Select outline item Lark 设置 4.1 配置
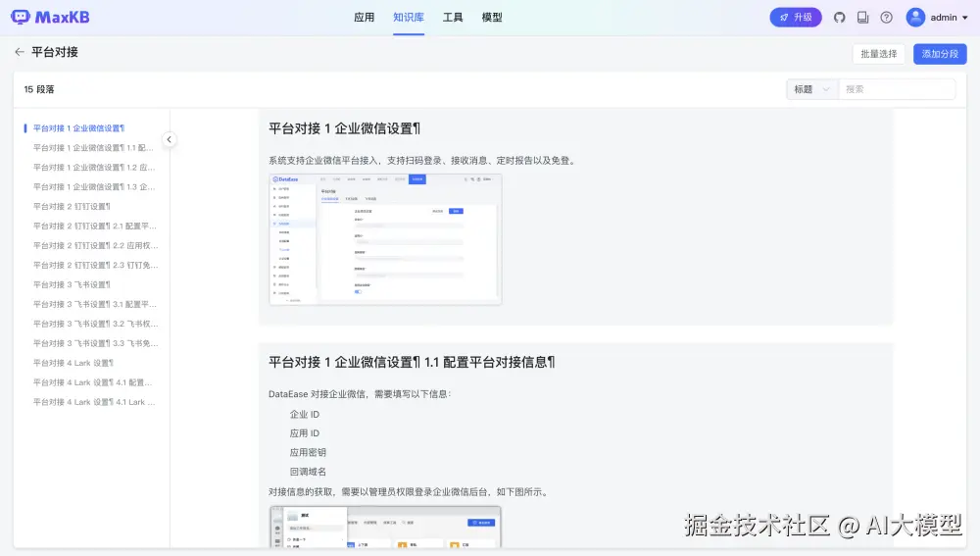The height and width of the screenshot is (556, 980). pos(93,382)
